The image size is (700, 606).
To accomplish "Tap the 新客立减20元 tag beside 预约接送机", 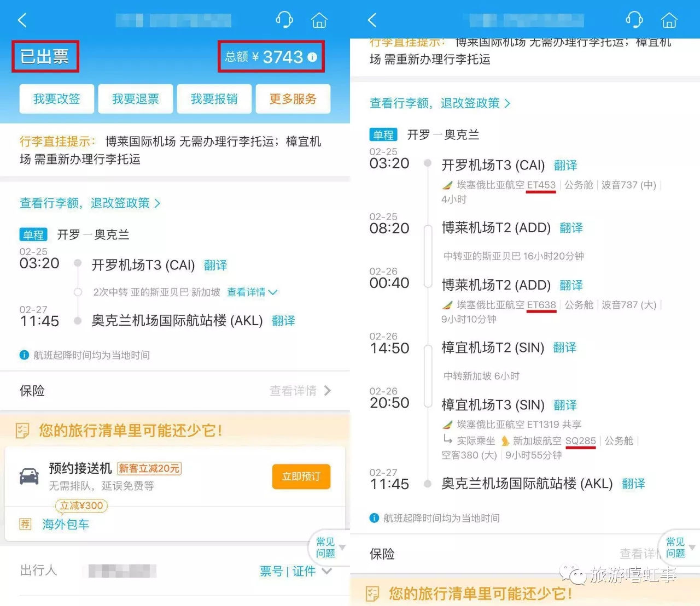I will [x=149, y=468].
